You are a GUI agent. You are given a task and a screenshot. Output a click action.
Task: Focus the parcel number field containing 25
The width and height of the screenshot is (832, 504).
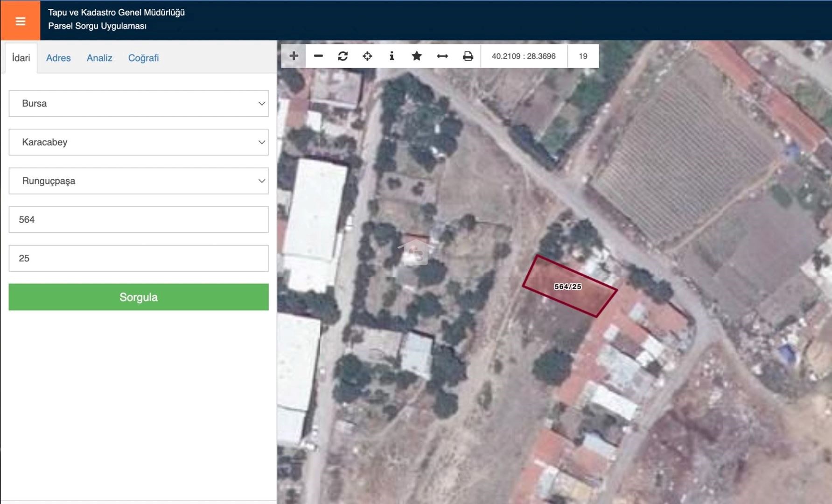(x=139, y=259)
